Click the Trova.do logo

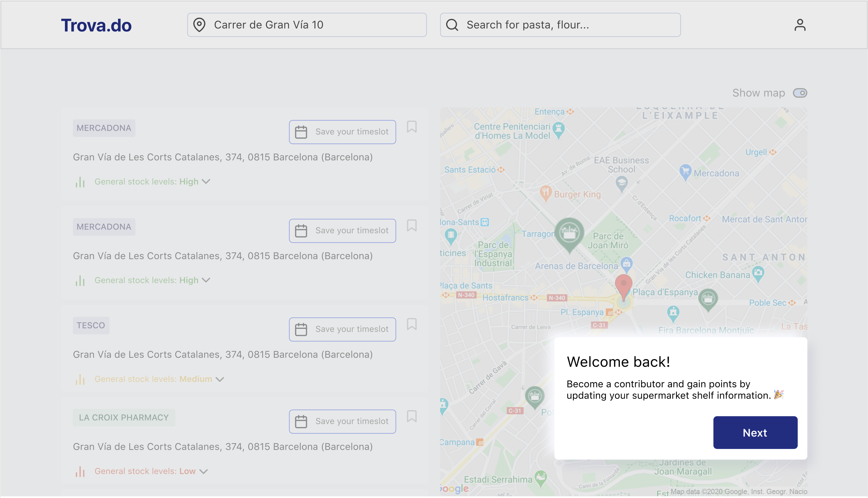[96, 25]
